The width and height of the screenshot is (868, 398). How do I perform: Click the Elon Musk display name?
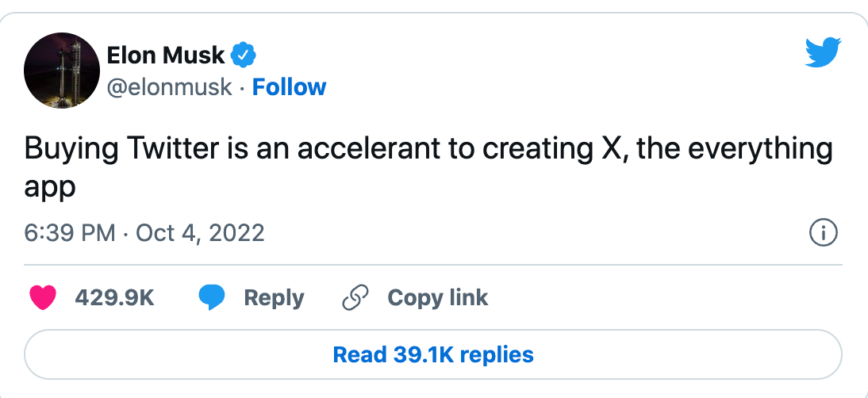[x=166, y=55]
